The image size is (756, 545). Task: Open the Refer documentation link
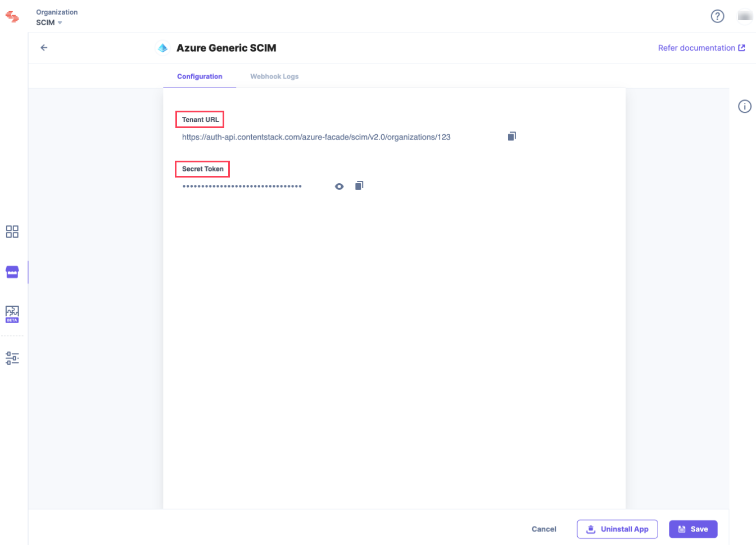pyautogui.click(x=701, y=48)
